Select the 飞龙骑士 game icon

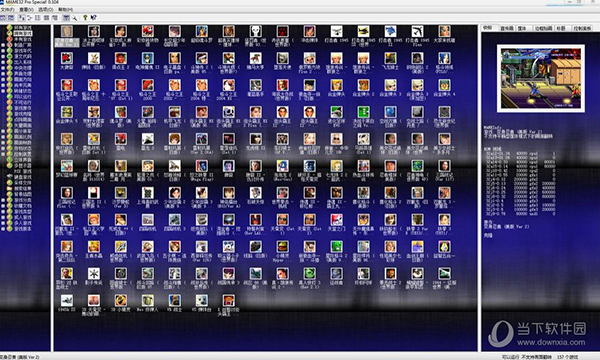390,58
